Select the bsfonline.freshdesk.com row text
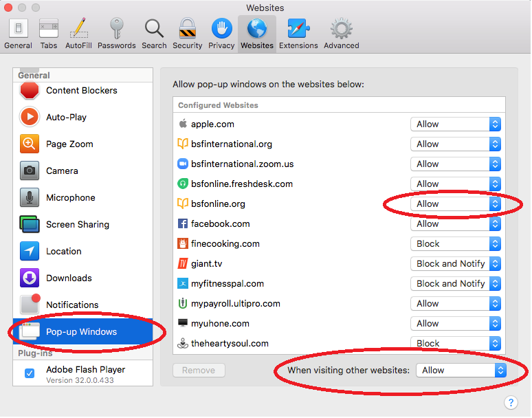Image resolution: width=532 pixels, height=418 pixels. [x=242, y=184]
